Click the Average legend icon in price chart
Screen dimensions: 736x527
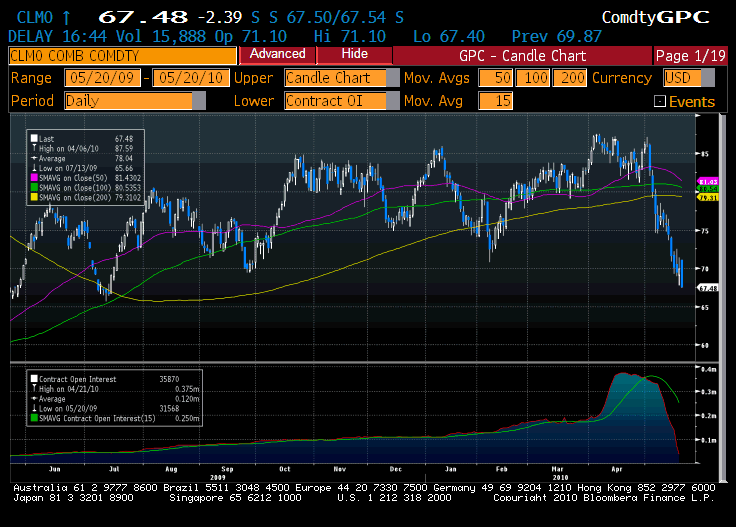tap(35, 157)
